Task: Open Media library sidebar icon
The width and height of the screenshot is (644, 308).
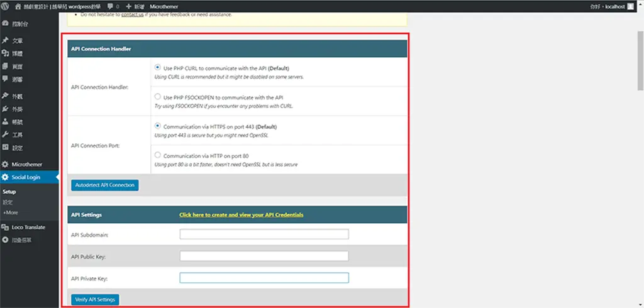Action: point(5,53)
